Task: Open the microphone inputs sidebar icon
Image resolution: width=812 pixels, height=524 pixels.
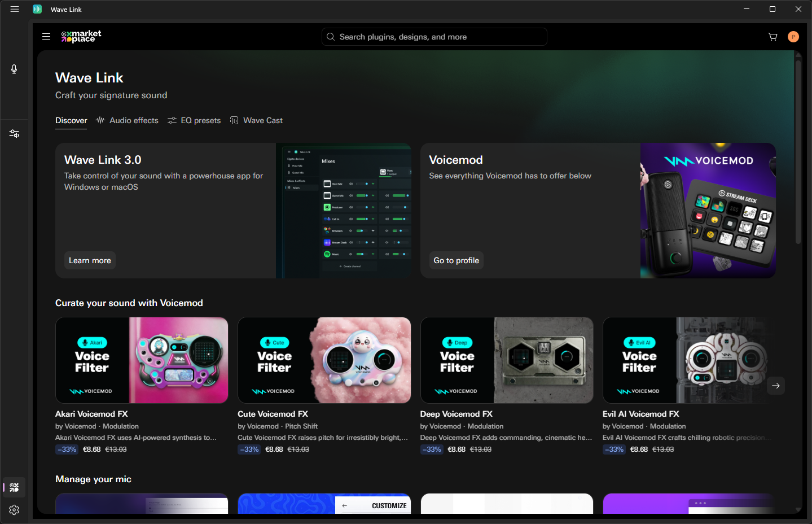Action: click(x=14, y=69)
